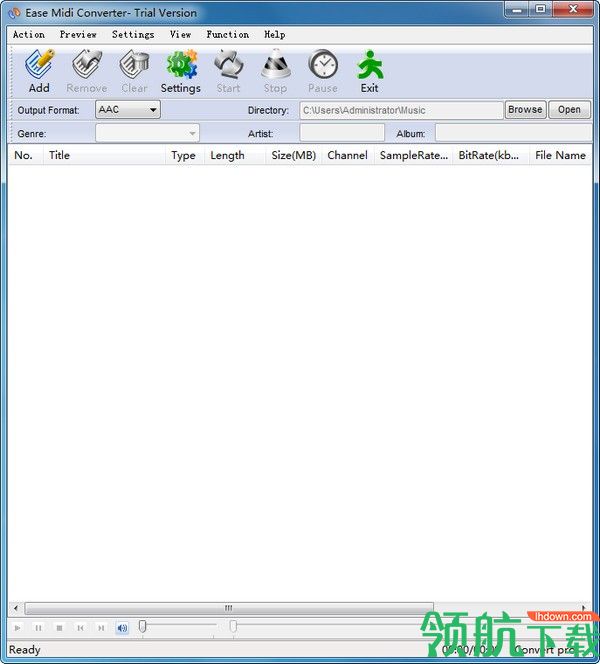The height and width of the screenshot is (664, 600).
Task: Click the pause button in player bar
Action: point(39,628)
